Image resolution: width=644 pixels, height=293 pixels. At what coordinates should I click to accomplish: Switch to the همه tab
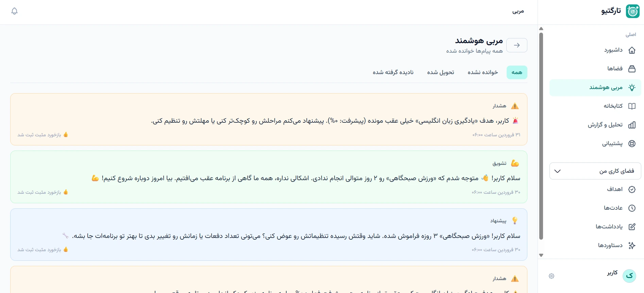point(517,72)
